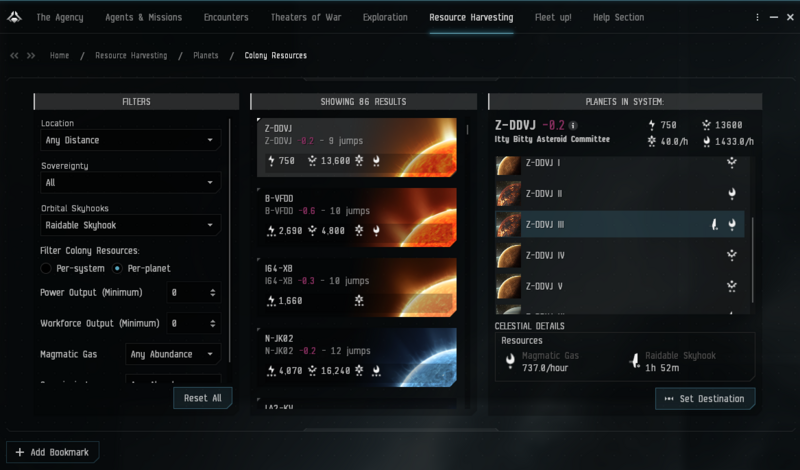Click the Workforce Output minimum input field

click(193, 324)
